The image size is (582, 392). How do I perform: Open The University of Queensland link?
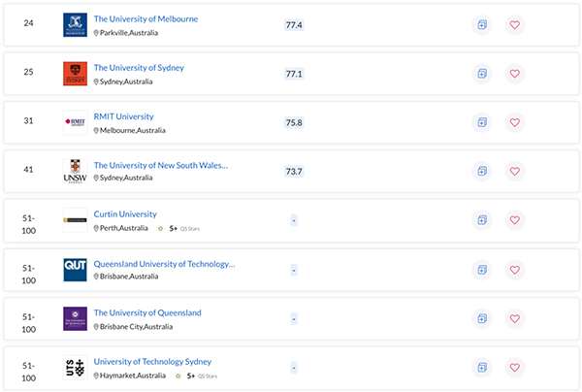147,312
